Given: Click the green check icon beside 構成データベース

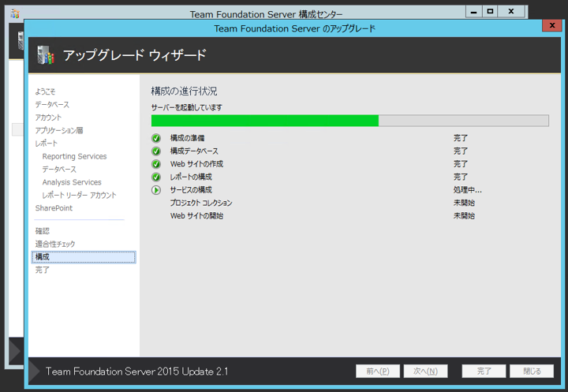Looking at the screenshot, I should pyautogui.click(x=156, y=151).
